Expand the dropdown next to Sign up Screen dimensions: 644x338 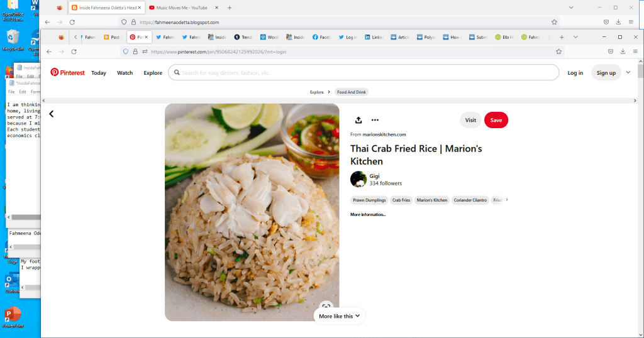[628, 73]
